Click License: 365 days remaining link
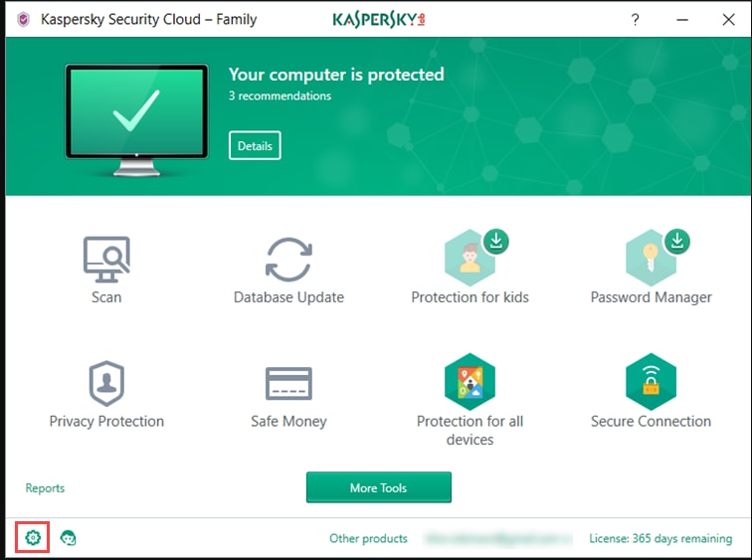Viewport: 752px width, 560px height. [x=660, y=538]
